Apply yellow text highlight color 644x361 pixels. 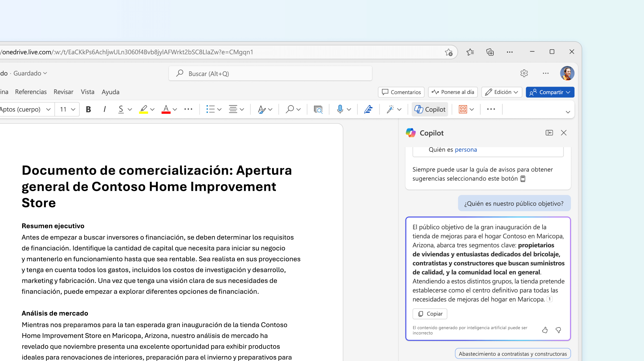tap(143, 109)
